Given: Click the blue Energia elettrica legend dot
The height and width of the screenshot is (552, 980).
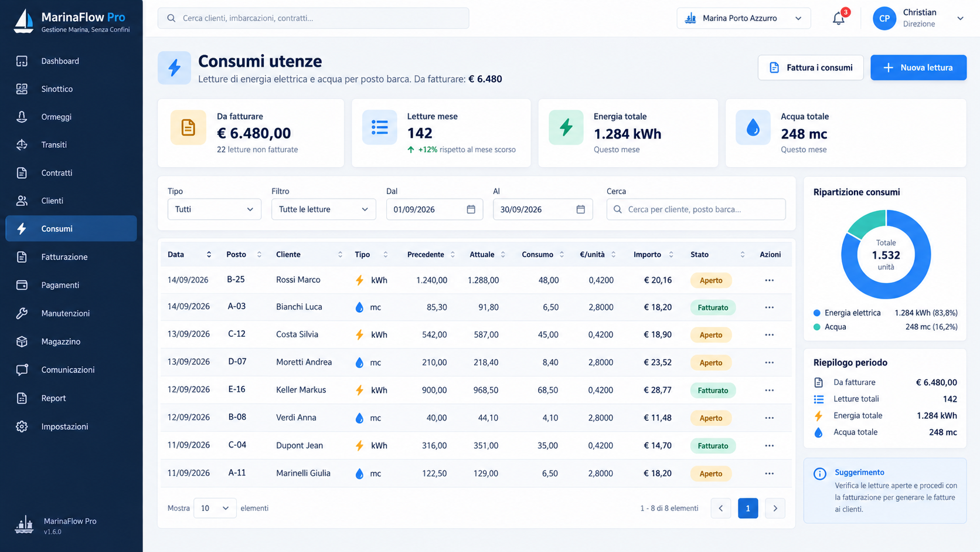Looking at the screenshot, I should [x=816, y=313].
